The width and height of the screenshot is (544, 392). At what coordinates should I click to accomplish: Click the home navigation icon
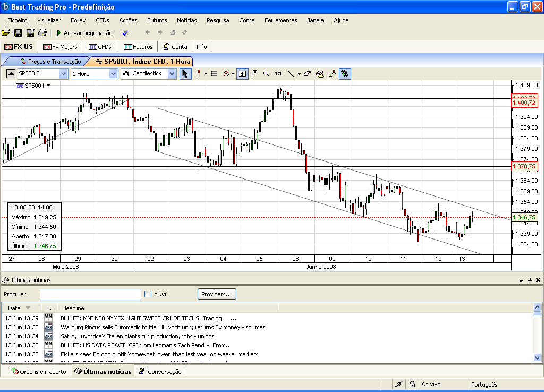tap(173, 32)
